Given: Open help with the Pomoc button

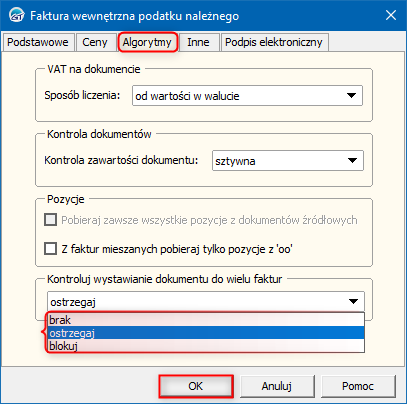Looking at the screenshot, I should (358, 386).
